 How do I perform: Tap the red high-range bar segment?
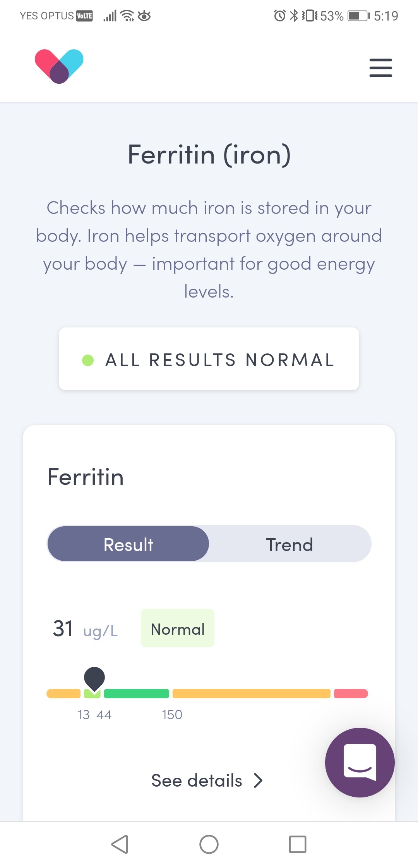pyautogui.click(x=351, y=694)
